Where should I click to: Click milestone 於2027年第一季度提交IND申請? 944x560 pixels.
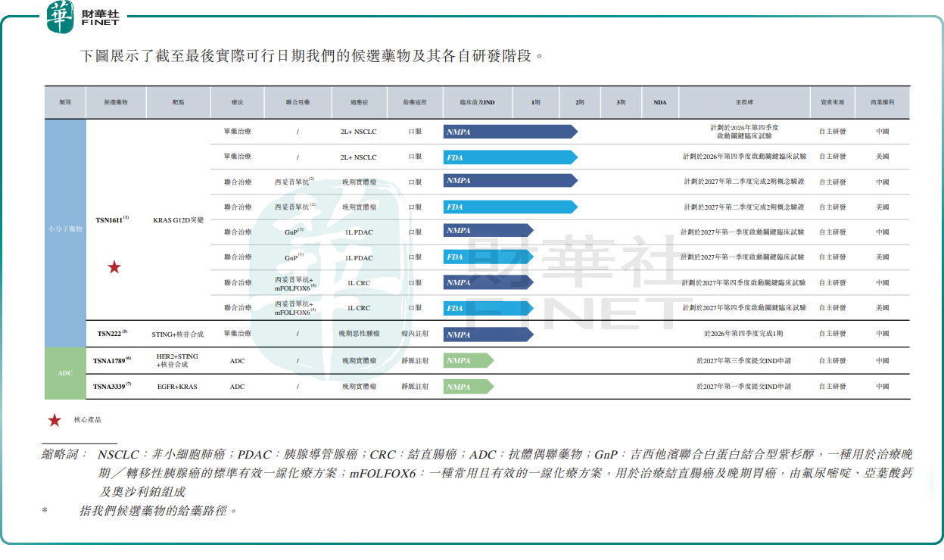point(744,386)
